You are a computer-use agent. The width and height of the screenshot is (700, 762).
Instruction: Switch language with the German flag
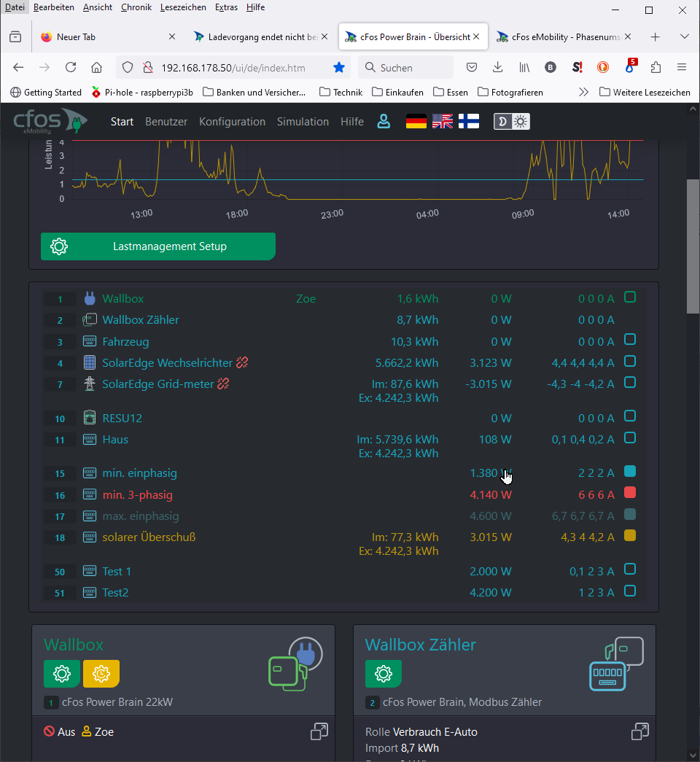pos(416,122)
